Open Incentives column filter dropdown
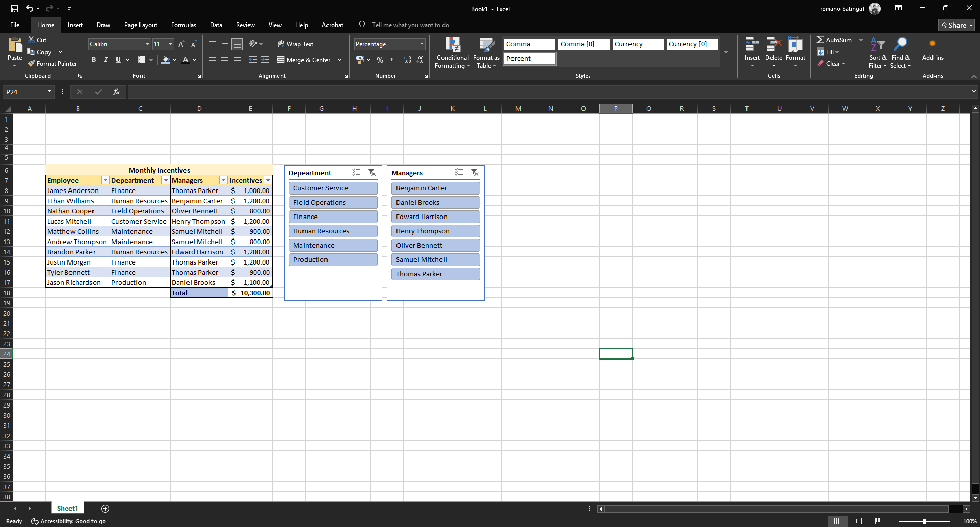Screen dimensions: 980x527 [x=268, y=180]
